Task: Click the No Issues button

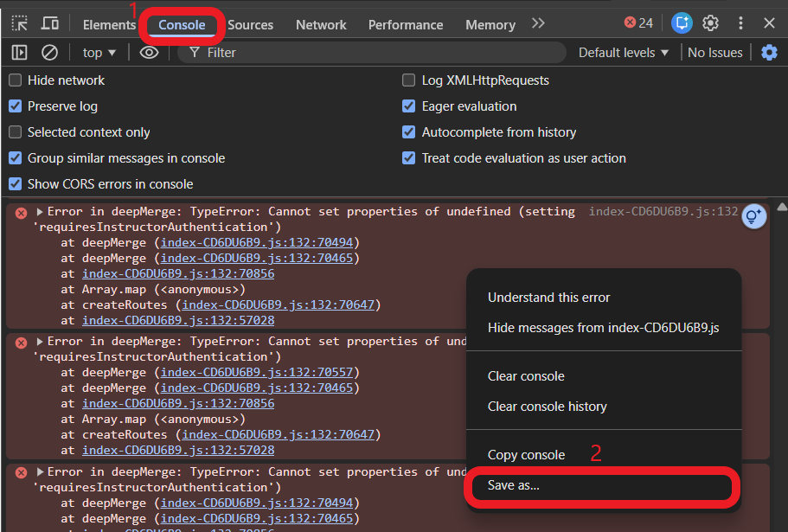Action: (x=714, y=52)
